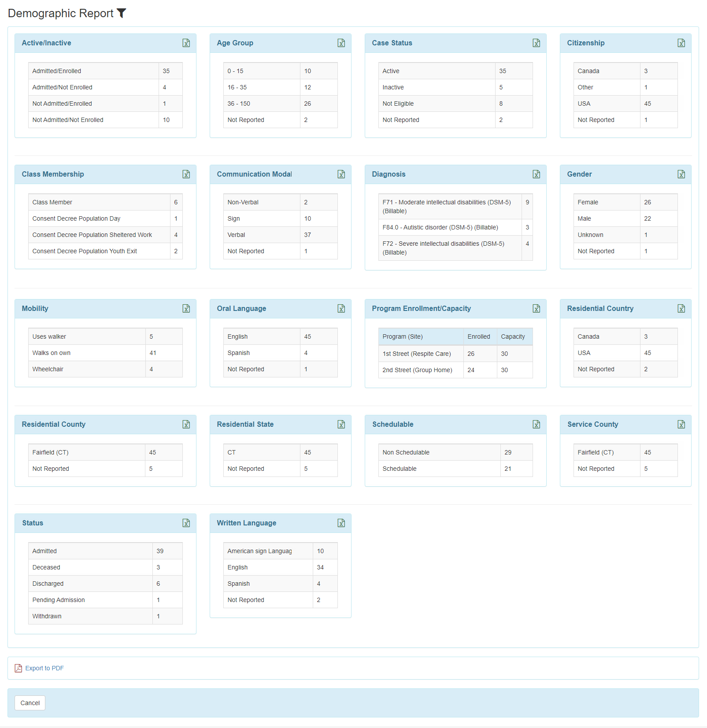
Task: Export Active/Inactive panel to Excel
Action: 186,43
